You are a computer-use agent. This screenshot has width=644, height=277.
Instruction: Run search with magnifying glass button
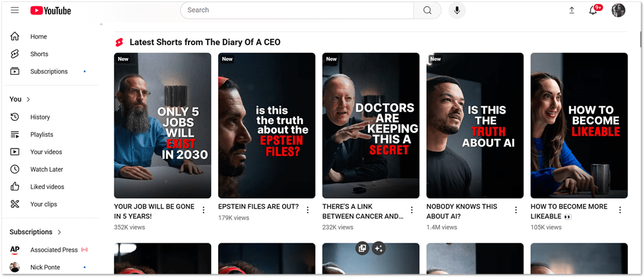click(x=427, y=10)
